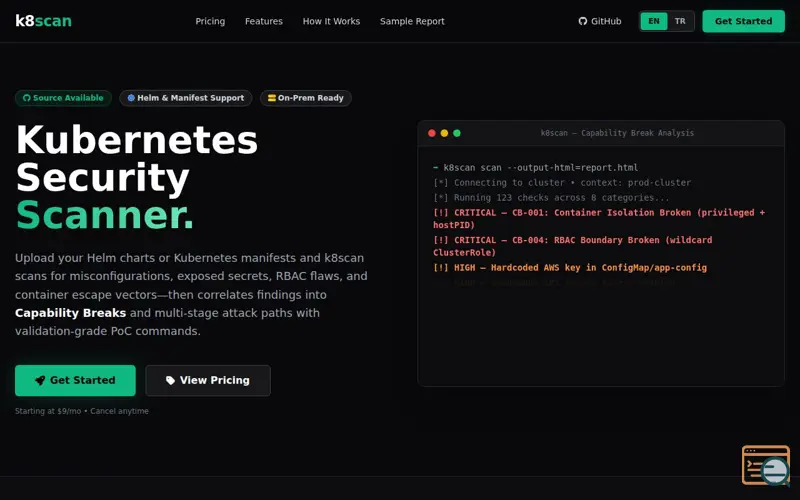
Task: Click the Capability Break Analysis terminal title
Action: [617, 133]
